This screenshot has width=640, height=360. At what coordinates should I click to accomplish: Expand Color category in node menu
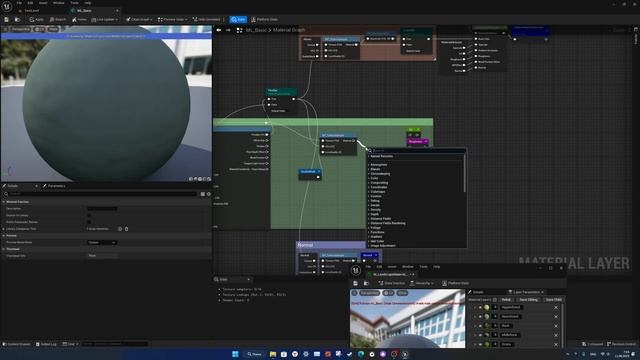(373, 178)
